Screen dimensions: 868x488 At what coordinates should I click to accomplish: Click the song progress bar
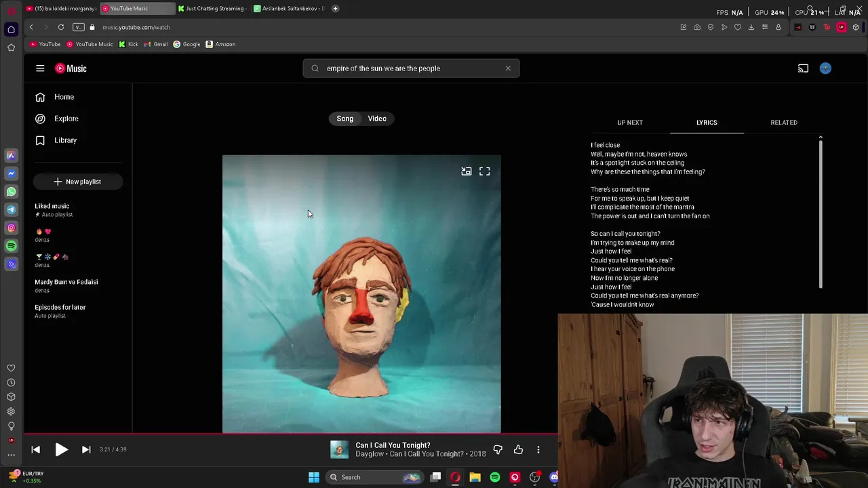pos(291,434)
